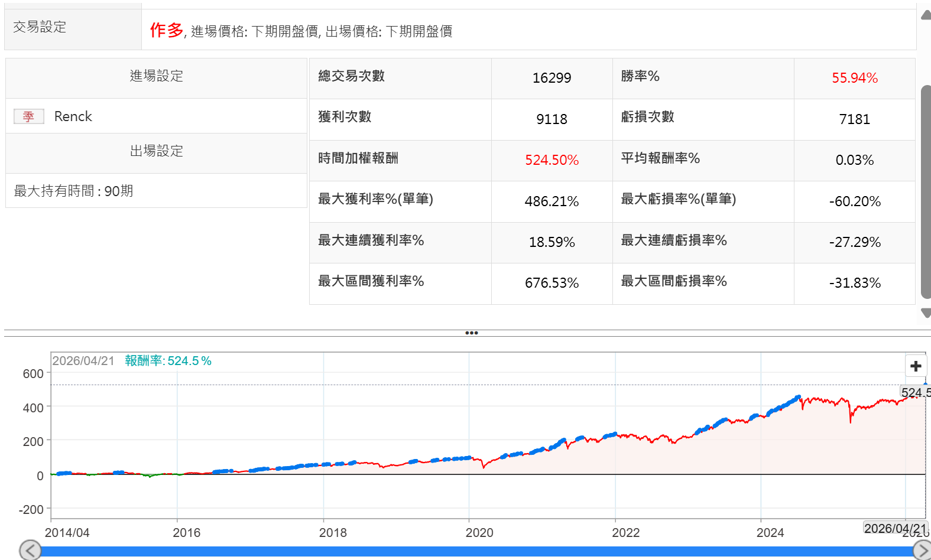The width and height of the screenshot is (931, 560).
Task: Click the 55.94% win rate value
Action: [854, 78]
